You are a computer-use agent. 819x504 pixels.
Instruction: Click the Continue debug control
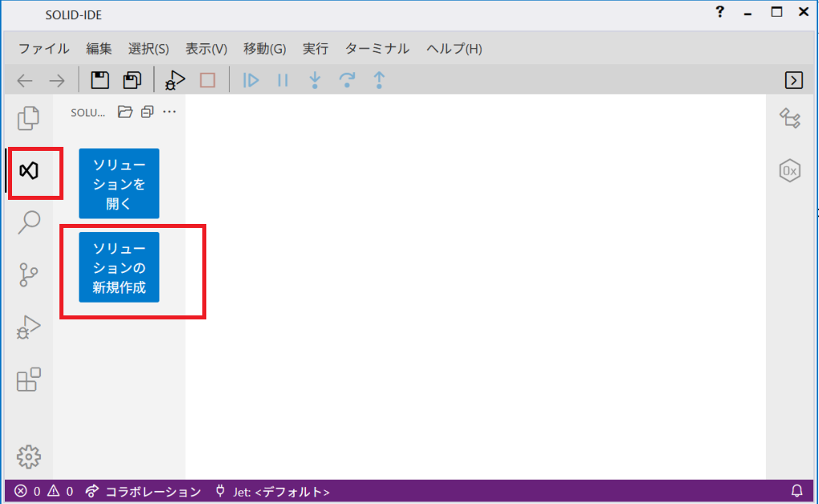coord(251,80)
